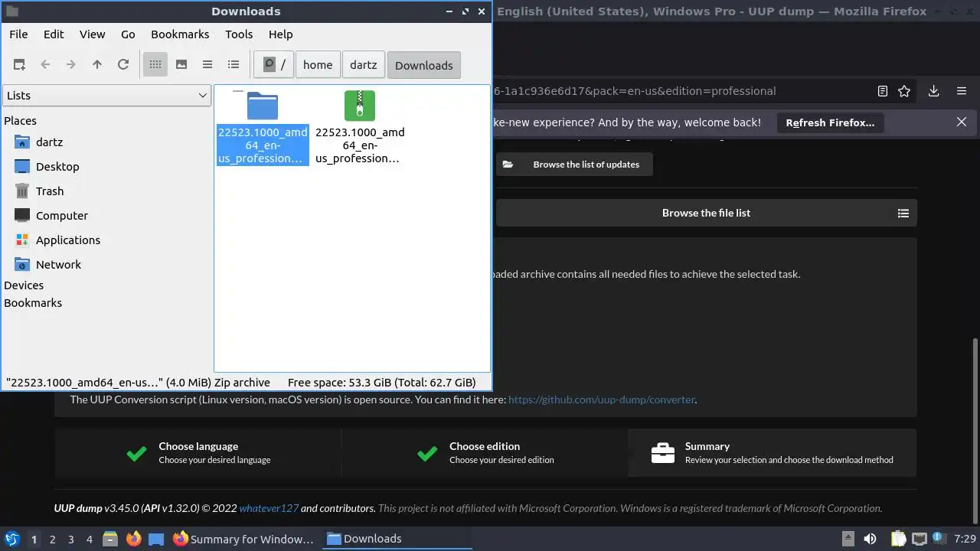
Task: Launch Firefox from taskbar quicklaunch
Action: coord(133,539)
